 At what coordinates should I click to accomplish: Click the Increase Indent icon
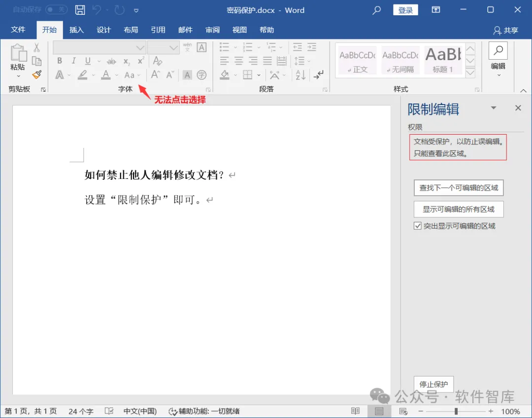[311, 47]
